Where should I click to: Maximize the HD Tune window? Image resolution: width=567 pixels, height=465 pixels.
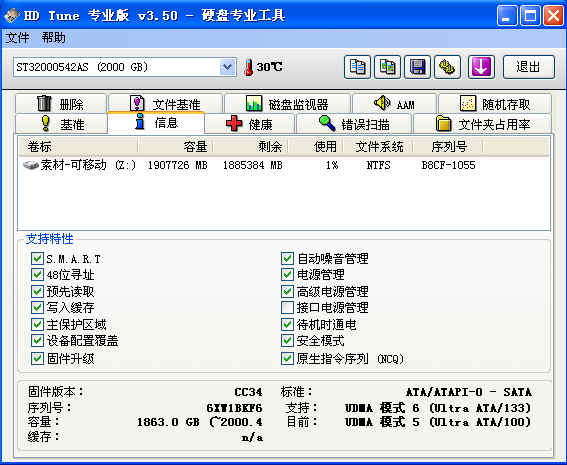click(530, 16)
